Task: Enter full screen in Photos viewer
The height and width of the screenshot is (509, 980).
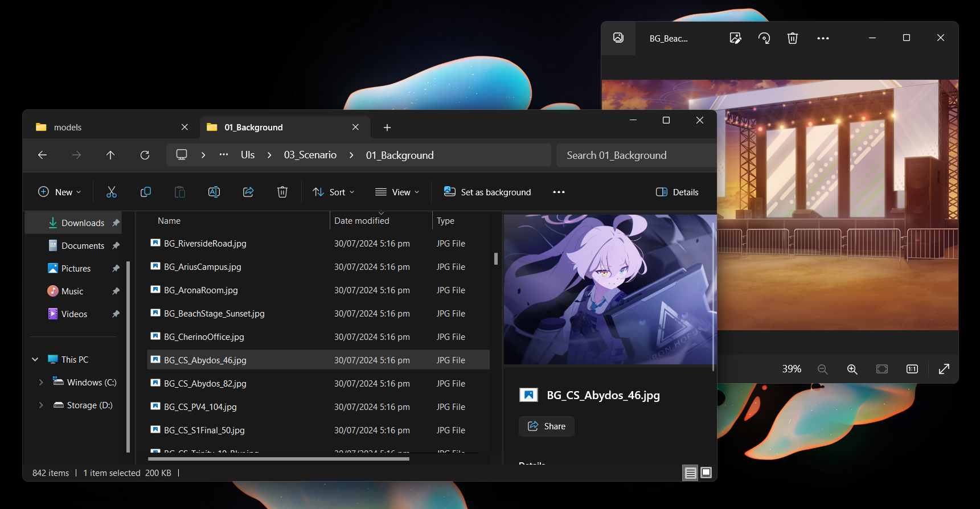Action: click(x=944, y=369)
